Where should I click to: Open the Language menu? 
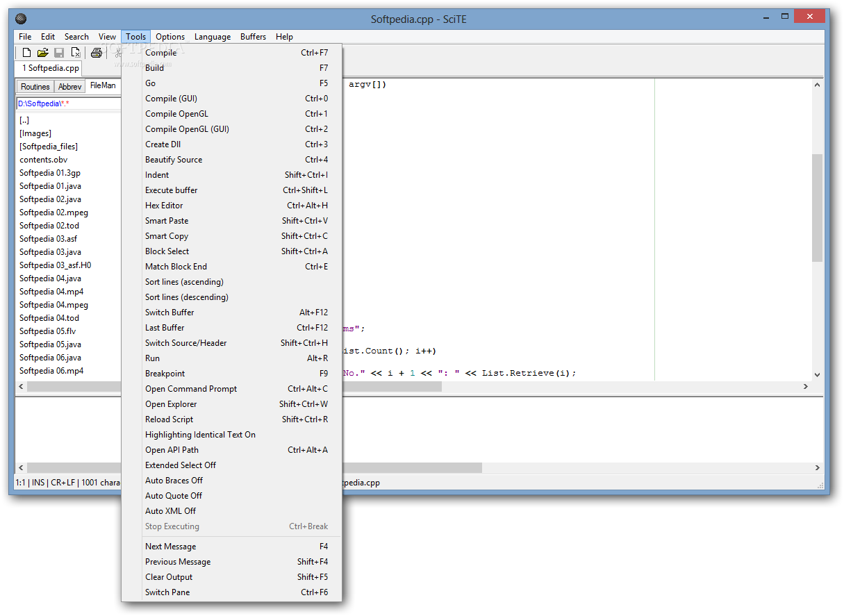tap(213, 37)
